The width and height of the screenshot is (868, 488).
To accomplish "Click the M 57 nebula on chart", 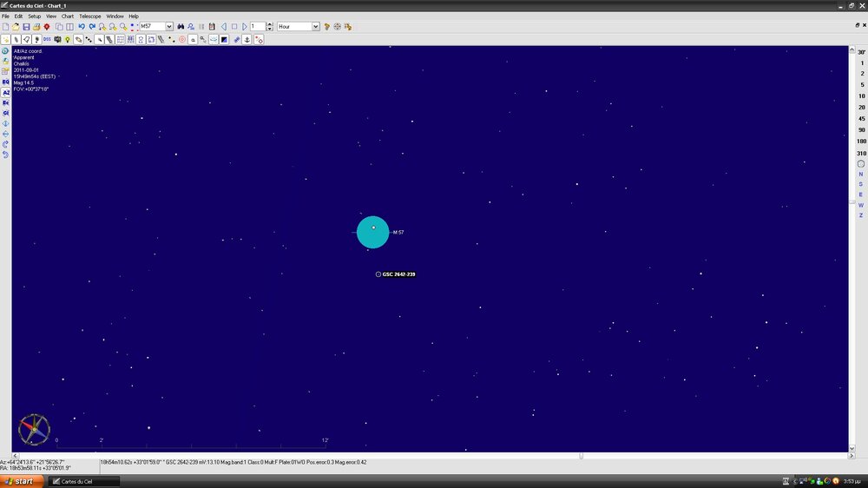I will pyautogui.click(x=372, y=232).
